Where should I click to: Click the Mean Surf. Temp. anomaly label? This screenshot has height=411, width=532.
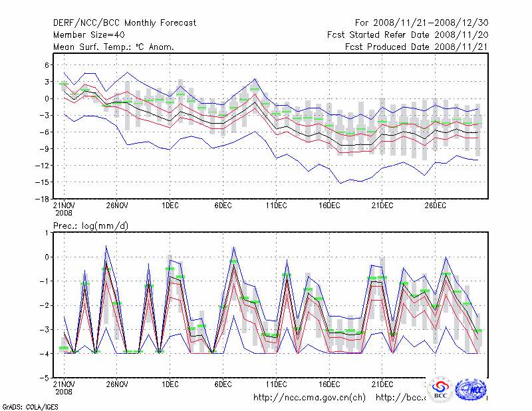(113, 47)
